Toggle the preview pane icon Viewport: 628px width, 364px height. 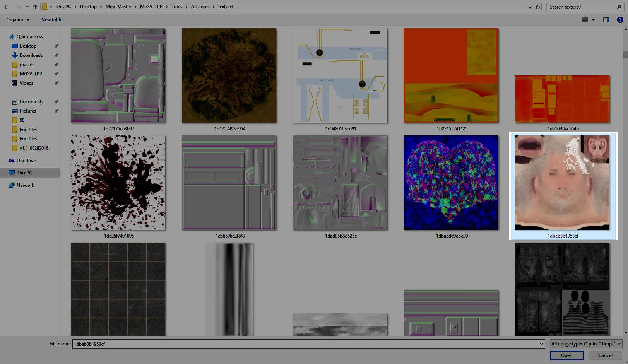pos(606,20)
